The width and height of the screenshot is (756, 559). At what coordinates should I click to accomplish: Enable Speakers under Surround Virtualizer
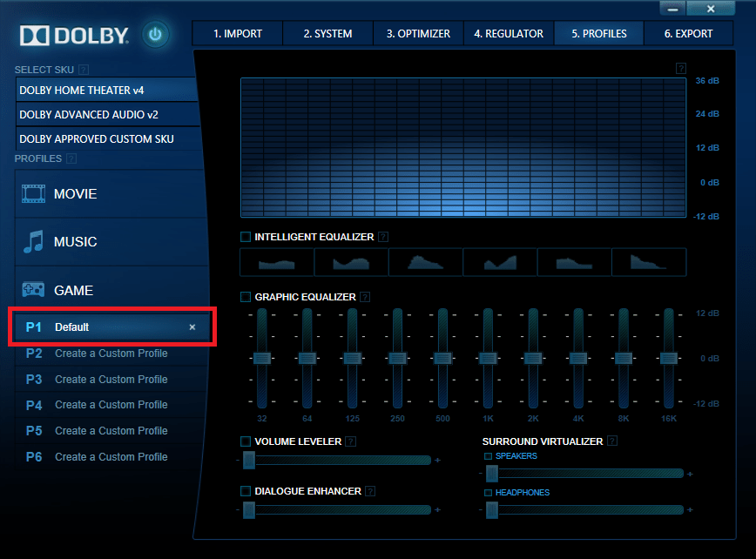(489, 455)
